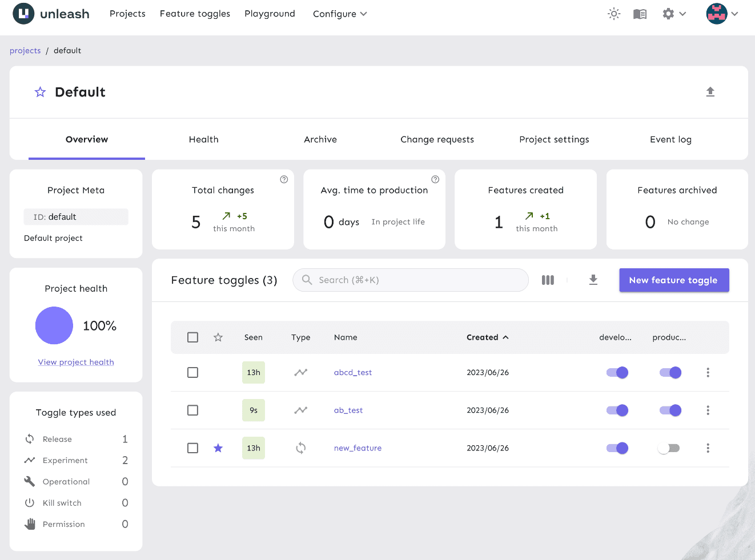This screenshot has width=755, height=560.
Task: Click help icon on Total changes card
Action: click(284, 179)
